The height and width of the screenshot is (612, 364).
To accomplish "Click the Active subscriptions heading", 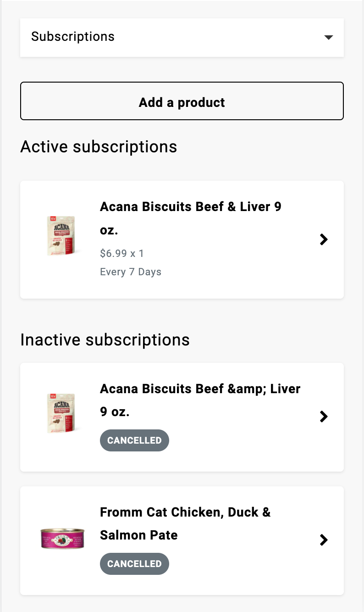I will 99,147.
